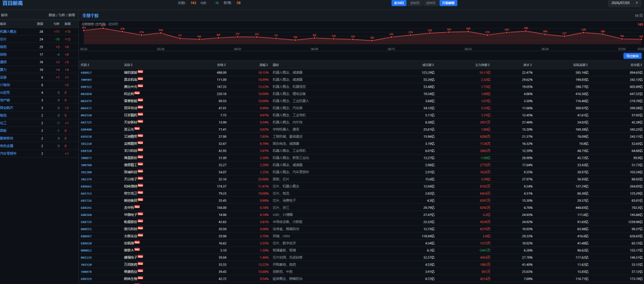Toggle the 只看新增 filter
The height and width of the screenshot is (284, 644).
tap(448, 3)
